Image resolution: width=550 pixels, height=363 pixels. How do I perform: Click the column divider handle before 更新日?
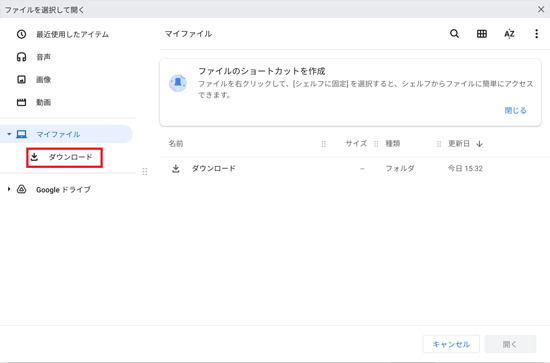(x=439, y=144)
